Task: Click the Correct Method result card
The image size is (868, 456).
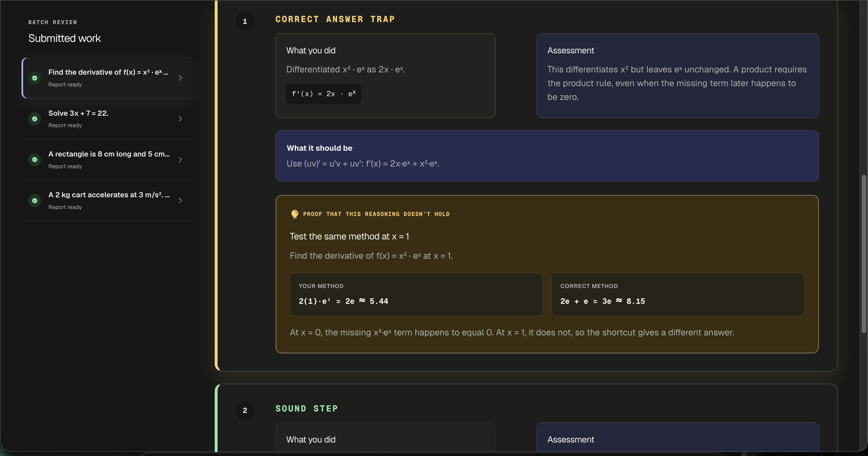Action: (678, 294)
